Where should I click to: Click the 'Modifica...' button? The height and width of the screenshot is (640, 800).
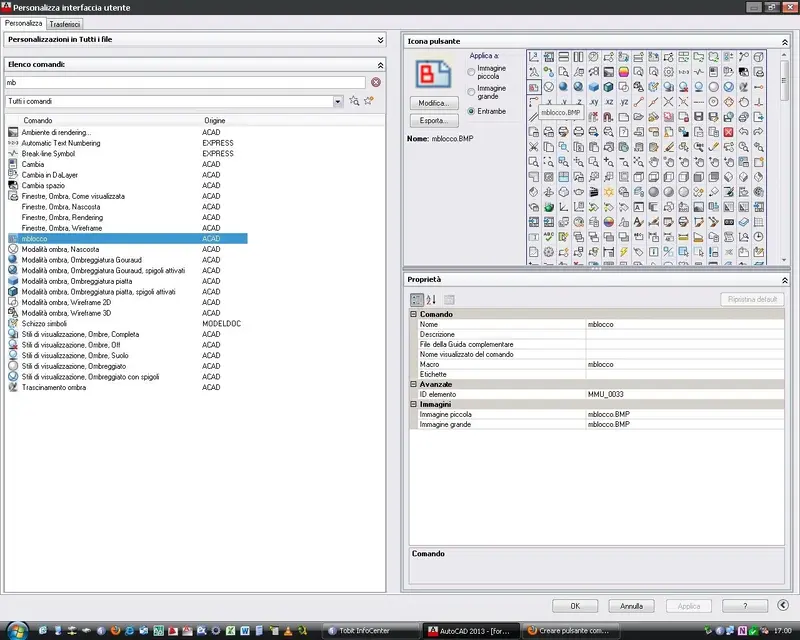[x=434, y=103]
